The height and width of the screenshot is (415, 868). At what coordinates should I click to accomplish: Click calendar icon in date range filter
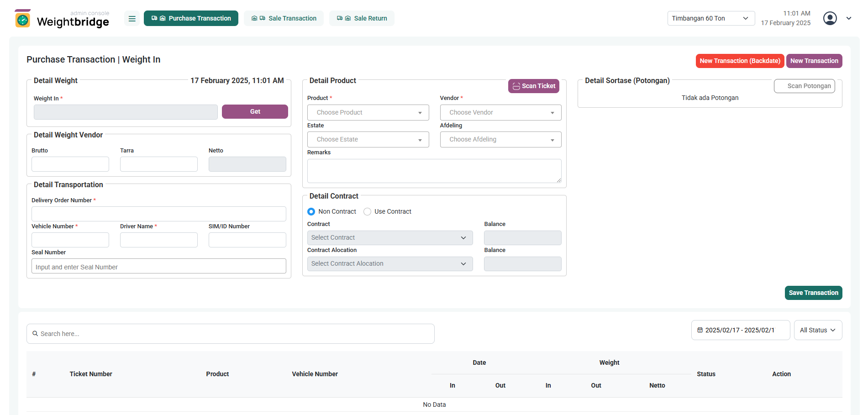700,330
